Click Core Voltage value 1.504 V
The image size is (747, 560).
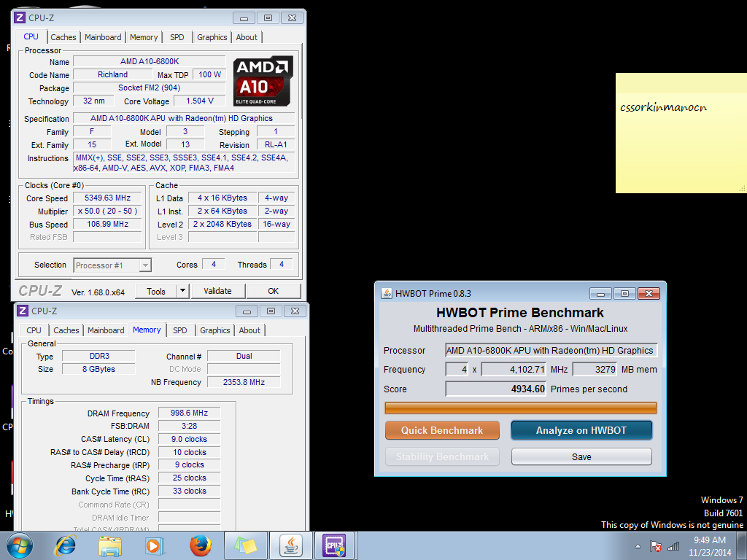[x=200, y=101]
